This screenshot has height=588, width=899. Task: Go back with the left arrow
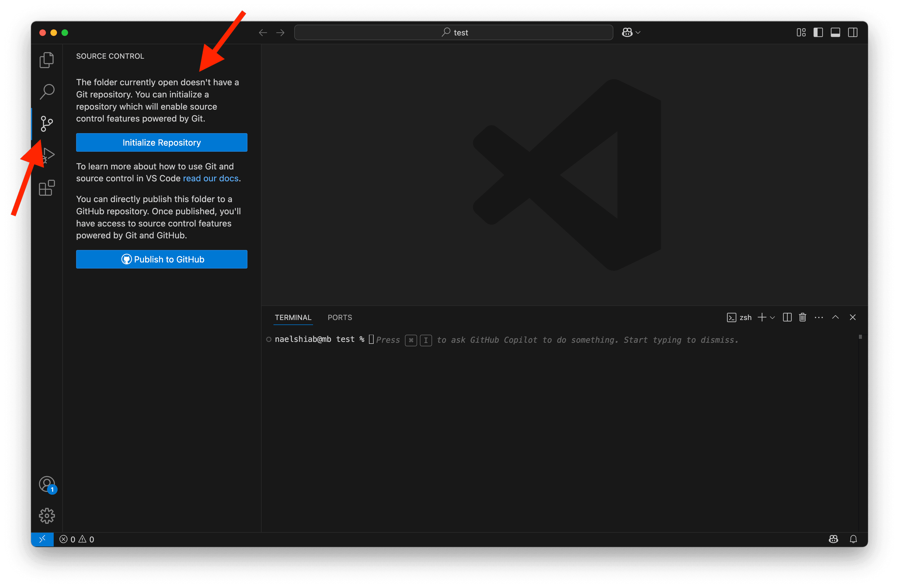click(263, 32)
